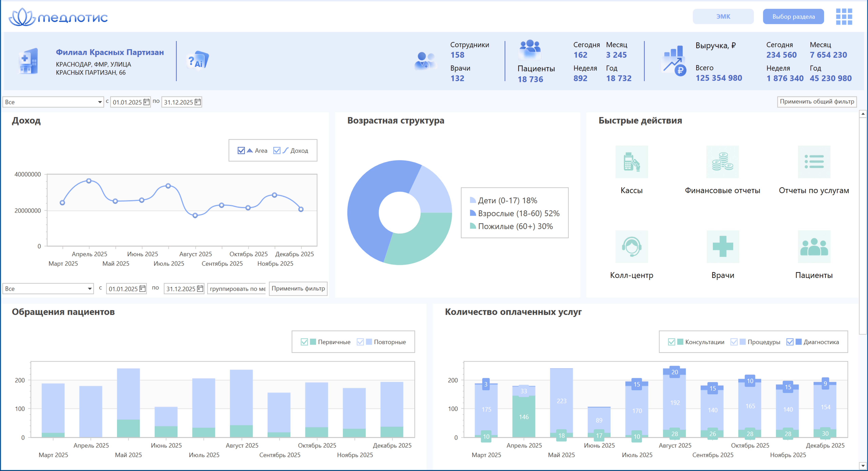Open the Финансовые отчеты coins icon

pyautogui.click(x=723, y=162)
